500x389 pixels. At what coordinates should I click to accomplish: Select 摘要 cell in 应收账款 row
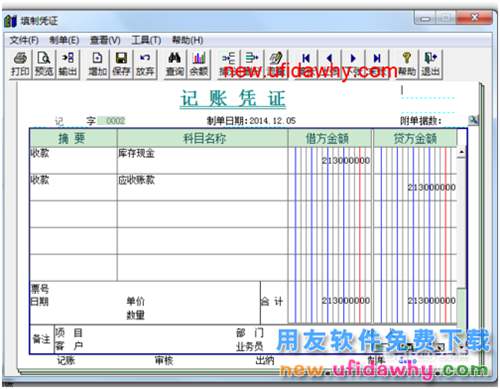pos(73,187)
